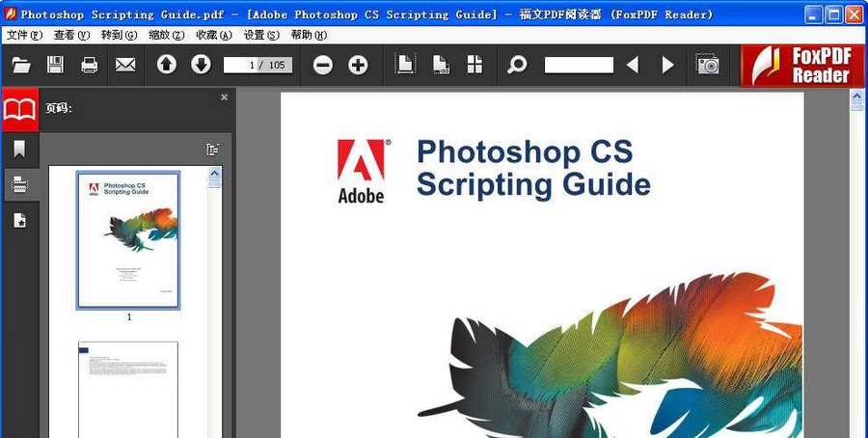Image resolution: width=868 pixels, height=438 pixels.
Task: Minimize the FoxPDF Reader window
Action: pyautogui.click(x=813, y=14)
